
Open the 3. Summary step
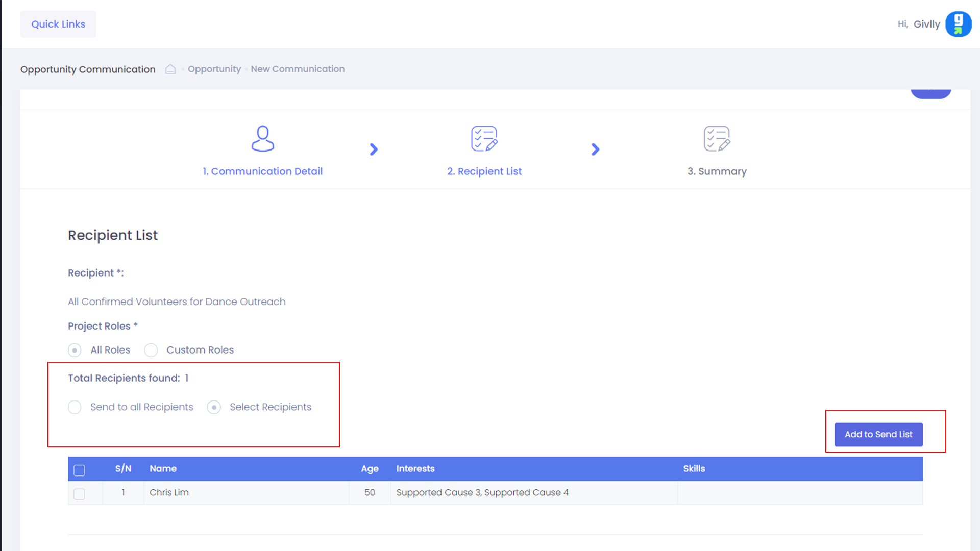[x=717, y=171]
